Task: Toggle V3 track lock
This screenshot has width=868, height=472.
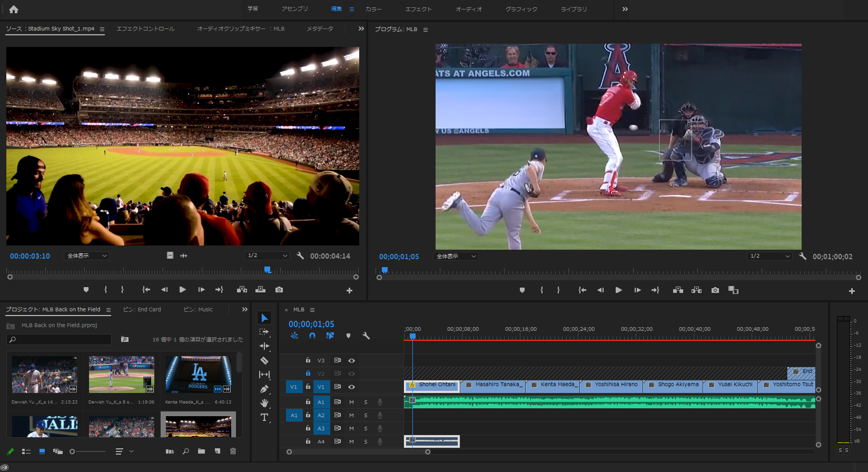Action: point(308,360)
